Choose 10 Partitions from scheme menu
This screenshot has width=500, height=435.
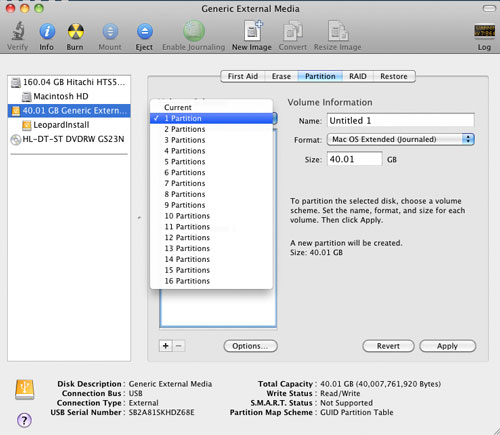(211, 216)
